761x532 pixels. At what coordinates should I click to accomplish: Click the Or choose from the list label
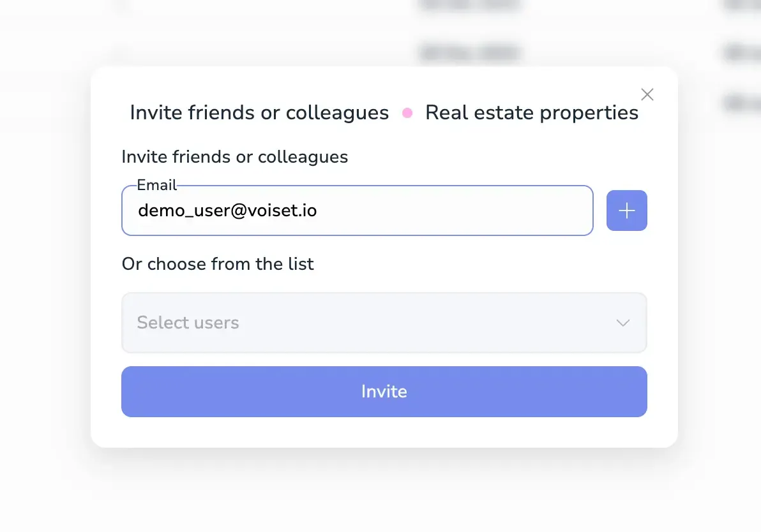coord(218,264)
